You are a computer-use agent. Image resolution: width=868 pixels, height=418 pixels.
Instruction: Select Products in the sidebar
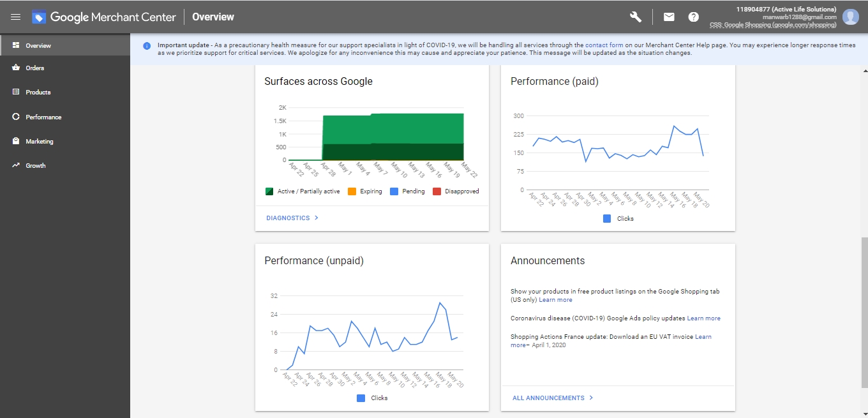pos(38,93)
